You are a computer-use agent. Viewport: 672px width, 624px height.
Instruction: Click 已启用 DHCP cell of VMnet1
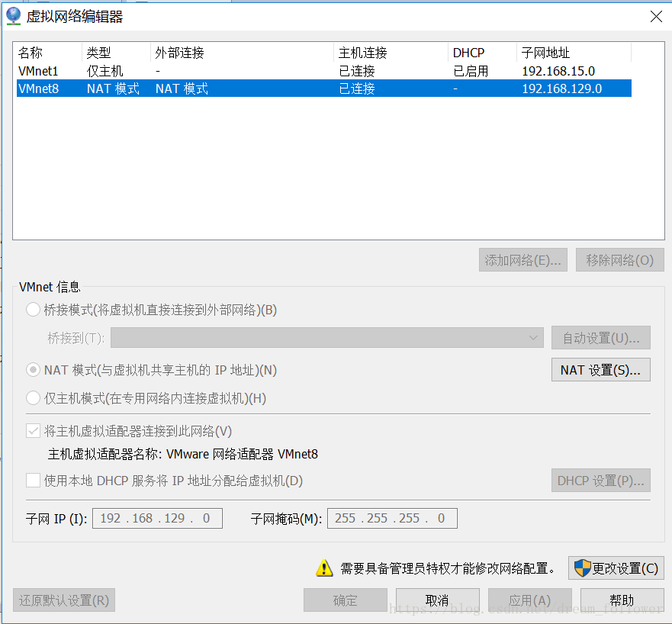(x=471, y=71)
